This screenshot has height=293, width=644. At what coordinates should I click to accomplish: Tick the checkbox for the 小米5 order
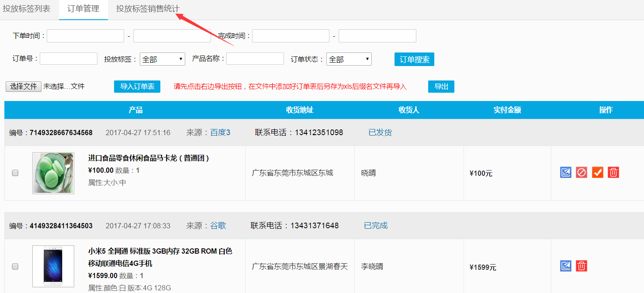coord(15,266)
